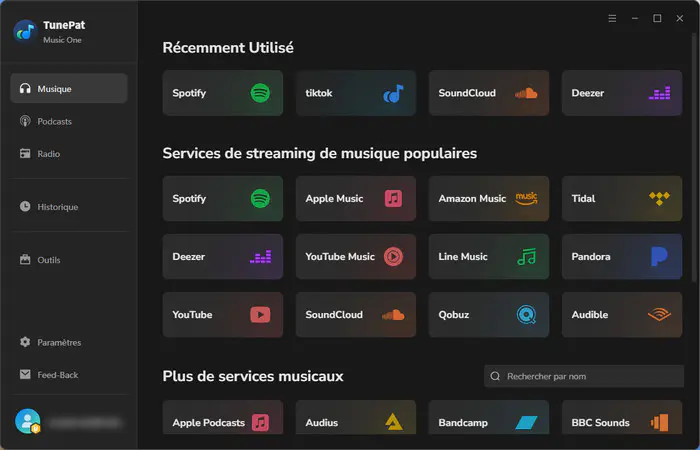Open the tiktok service card
700x450 pixels.
coord(356,93)
